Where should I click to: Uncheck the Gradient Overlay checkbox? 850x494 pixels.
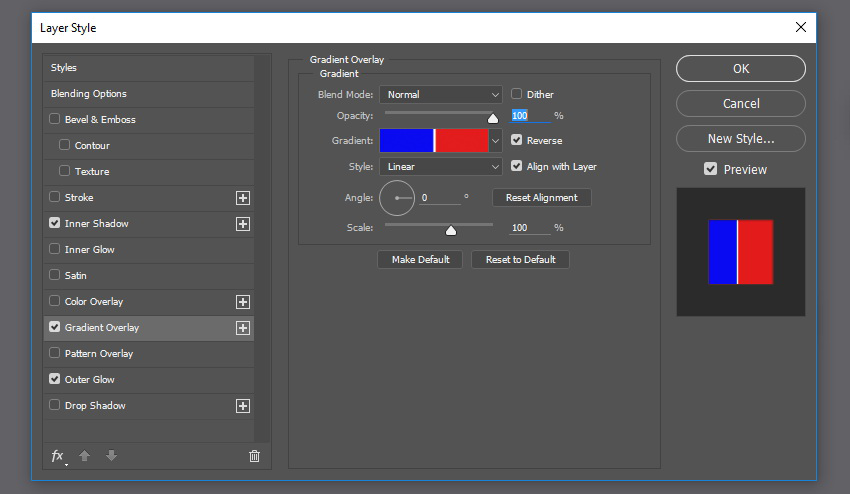point(54,327)
